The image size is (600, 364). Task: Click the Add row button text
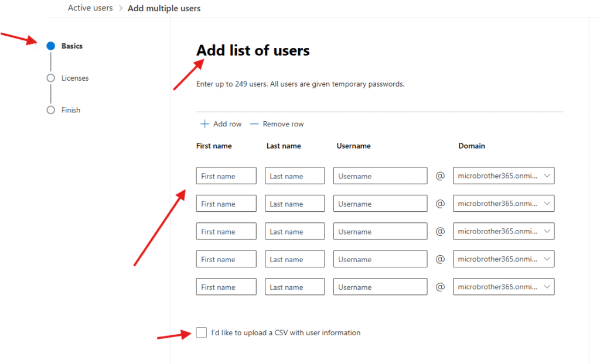[x=227, y=124]
